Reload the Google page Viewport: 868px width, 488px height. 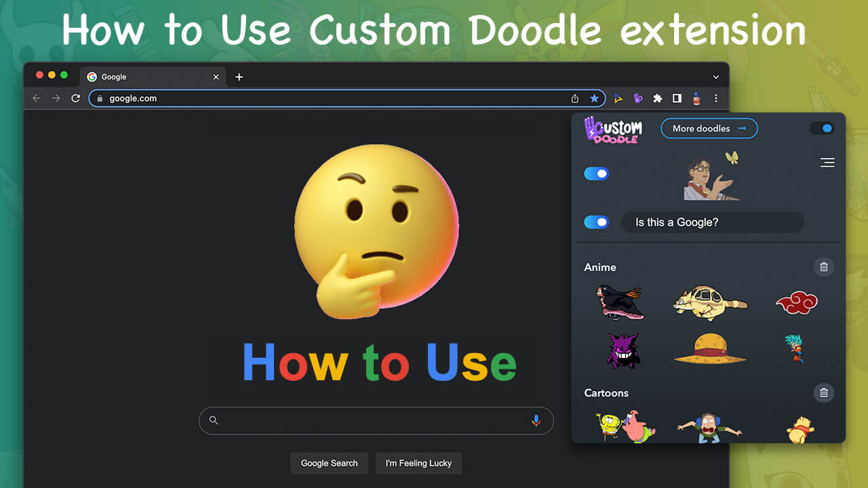click(75, 98)
